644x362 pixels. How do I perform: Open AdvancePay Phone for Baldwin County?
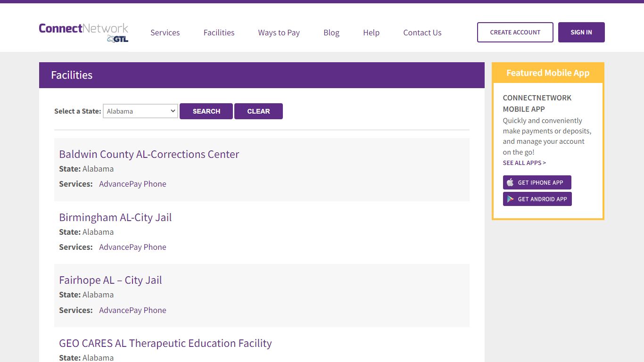[x=132, y=184]
